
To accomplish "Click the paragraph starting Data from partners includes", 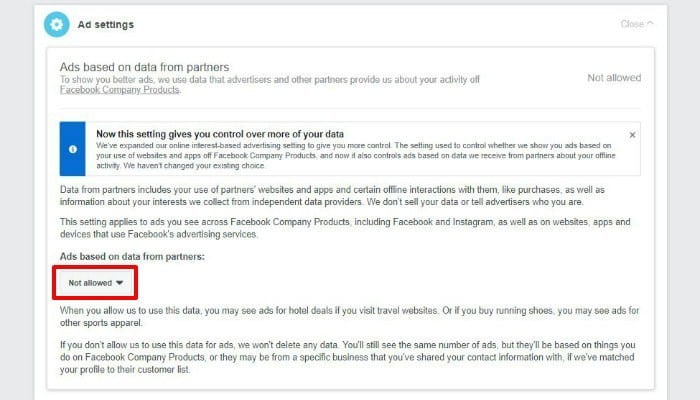I will click(332, 196).
